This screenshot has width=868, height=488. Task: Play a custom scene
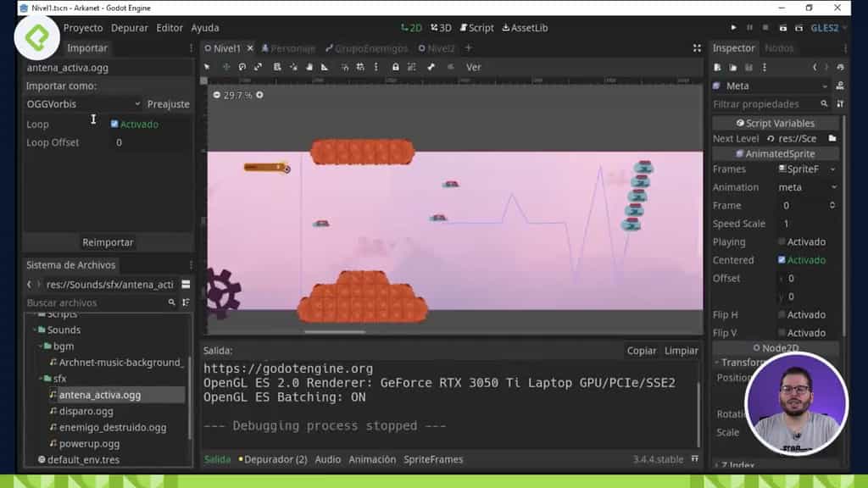coord(798,28)
